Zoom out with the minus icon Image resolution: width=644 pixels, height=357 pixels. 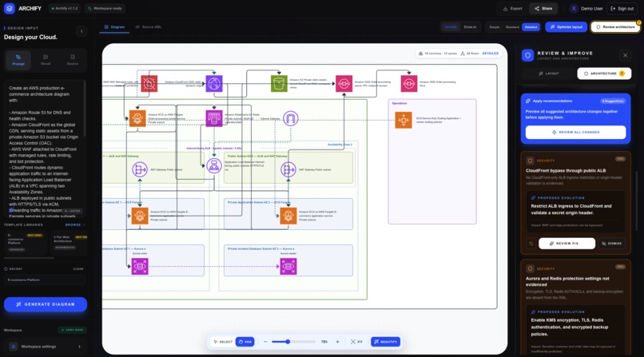pyautogui.click(x=265, y=342)
